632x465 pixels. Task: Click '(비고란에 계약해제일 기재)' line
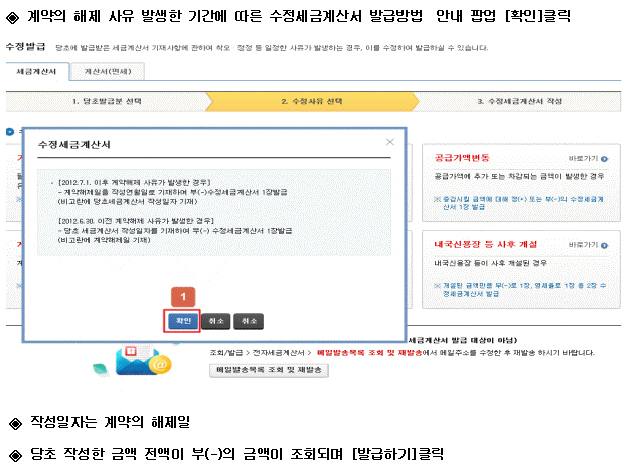(x=104, y=240)
